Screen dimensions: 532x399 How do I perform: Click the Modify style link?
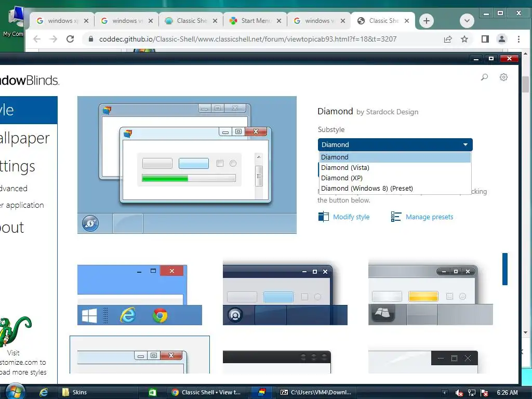click(351, 217)
